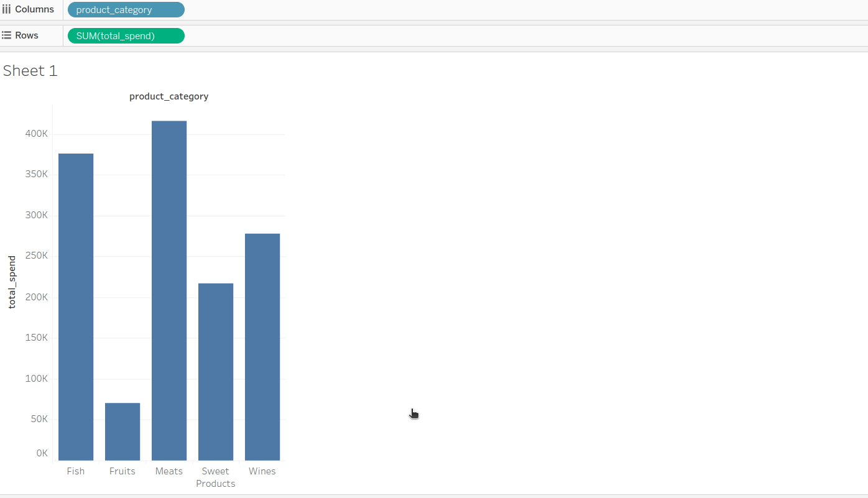Click the SUM(total_spend) pill on Rows shelf
Image resolution: width=868 pixels, height=498 pixels.
(126, 36)
